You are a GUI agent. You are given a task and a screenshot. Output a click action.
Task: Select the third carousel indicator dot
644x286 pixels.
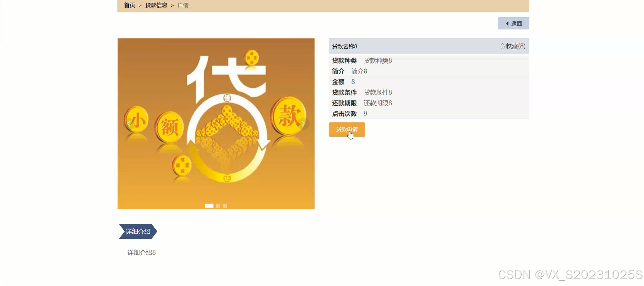[225, 206]
